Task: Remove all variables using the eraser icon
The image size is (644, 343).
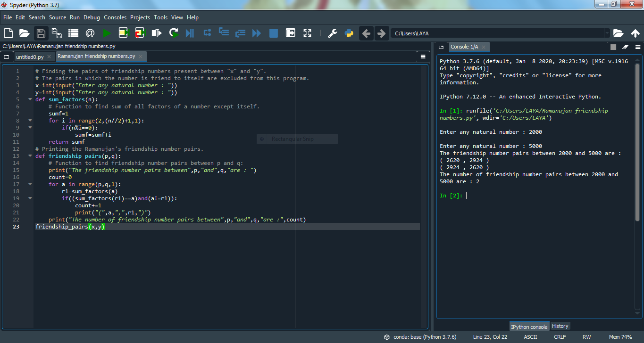Action: (625, 47)
